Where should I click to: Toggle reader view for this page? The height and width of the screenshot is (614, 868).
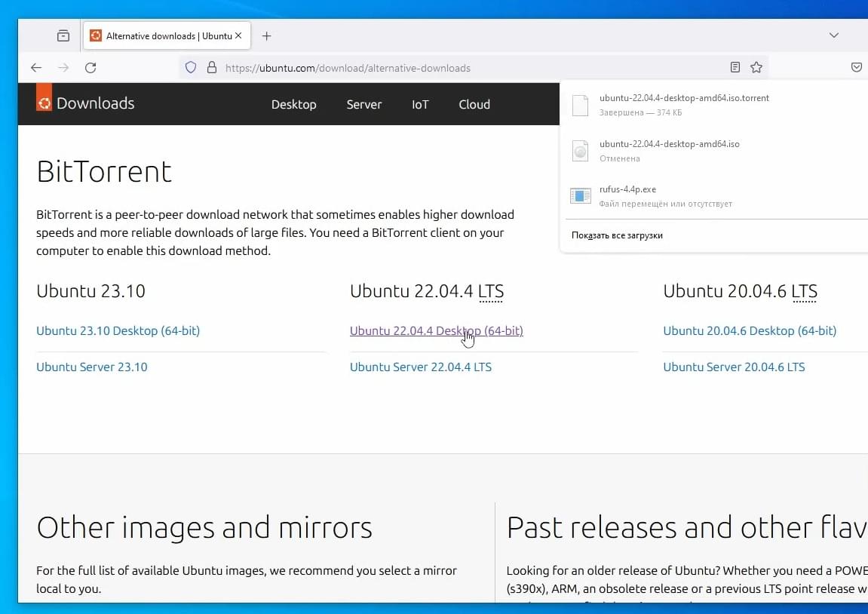click(x=735, y=68)
